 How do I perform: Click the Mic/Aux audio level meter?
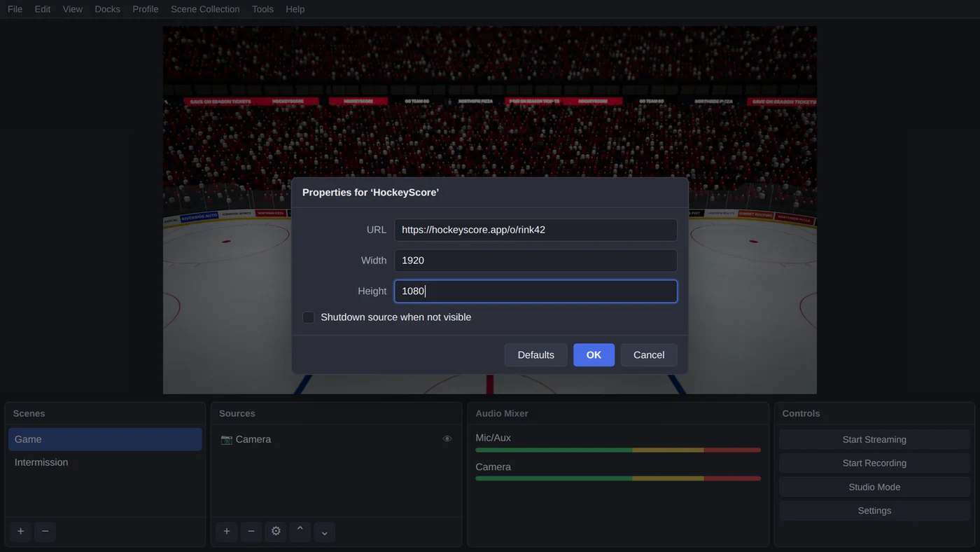618,450
